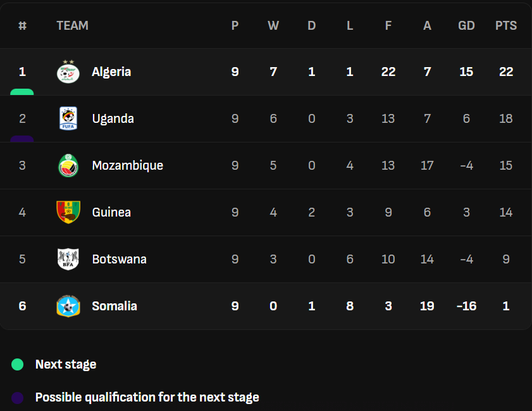Click the green indicator under Algeria's rank

[22, 92]
